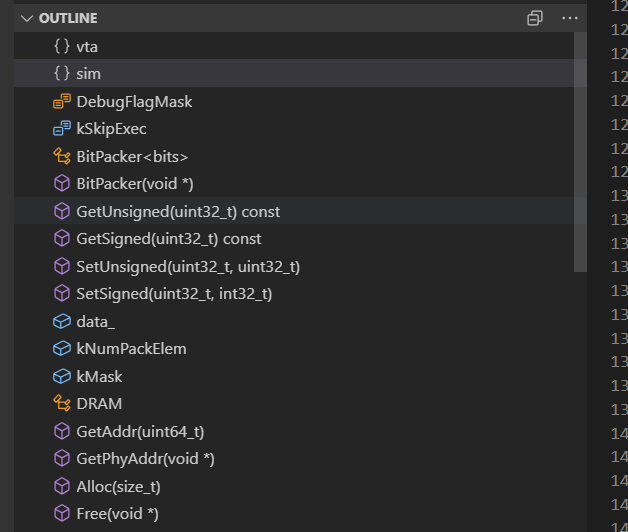Click the Outline panel vertical scrollbar thumb
Viewport: 628px width, 532px height.
pyautogui.click(x=580, y=152)
